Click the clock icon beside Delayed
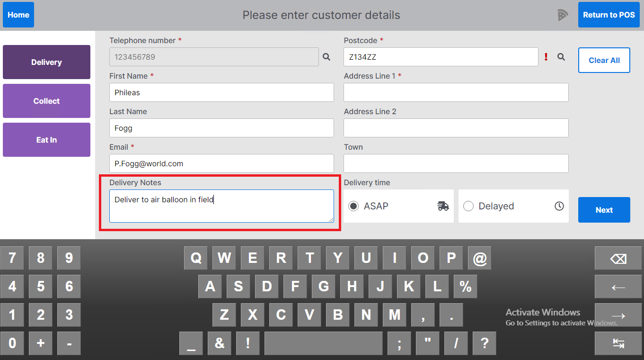 [559, 206]
